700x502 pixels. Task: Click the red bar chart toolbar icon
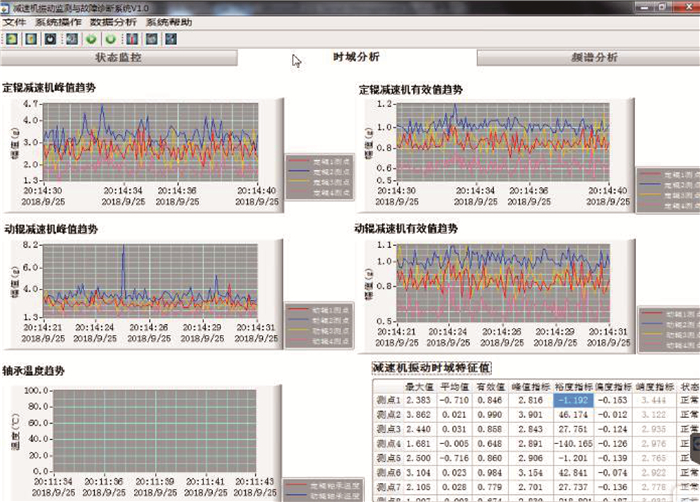pos(131,39)
